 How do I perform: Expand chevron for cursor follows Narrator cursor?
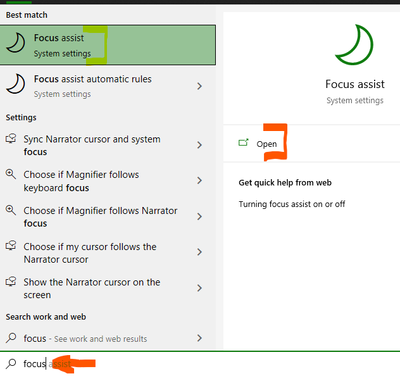coord(199,252)
